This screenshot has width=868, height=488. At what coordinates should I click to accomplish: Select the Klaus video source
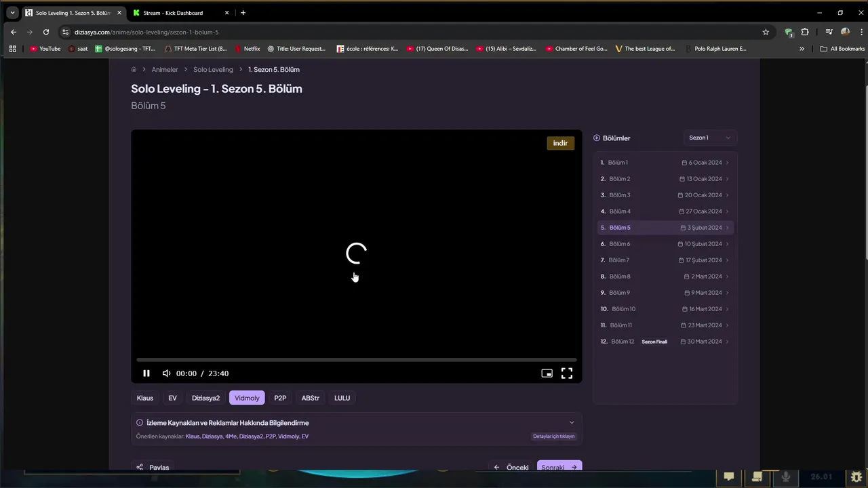(x=145, y=398)
